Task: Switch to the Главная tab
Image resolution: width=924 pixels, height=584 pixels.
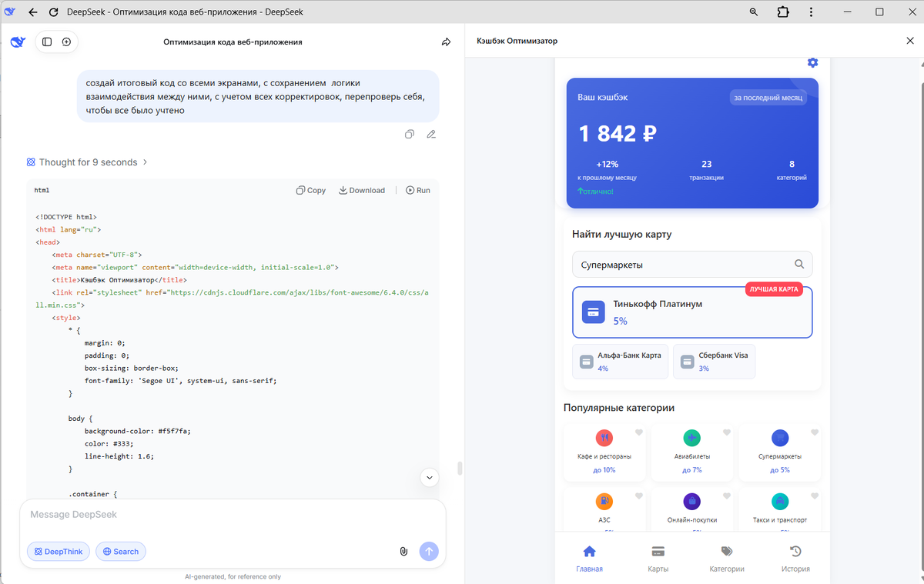Action: [x=589, y=559]
